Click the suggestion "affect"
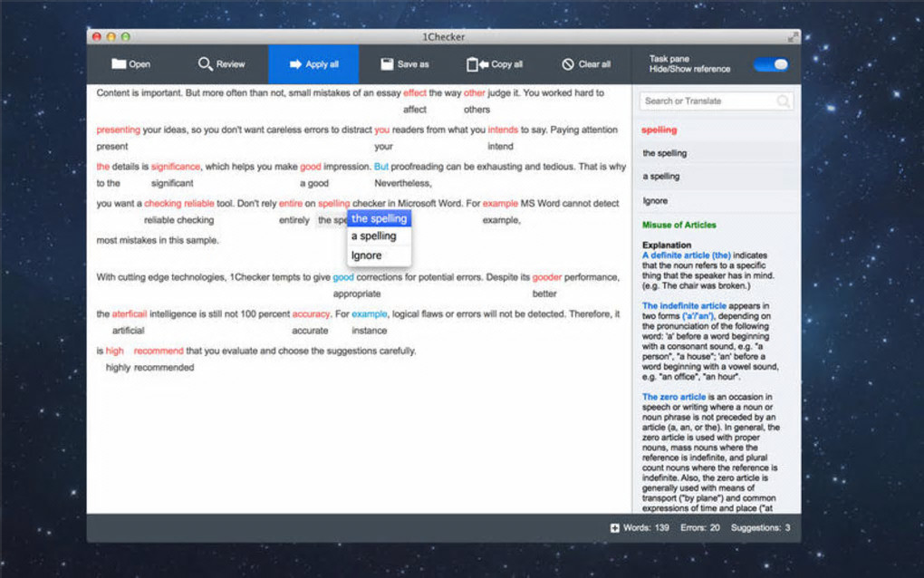 415,110
